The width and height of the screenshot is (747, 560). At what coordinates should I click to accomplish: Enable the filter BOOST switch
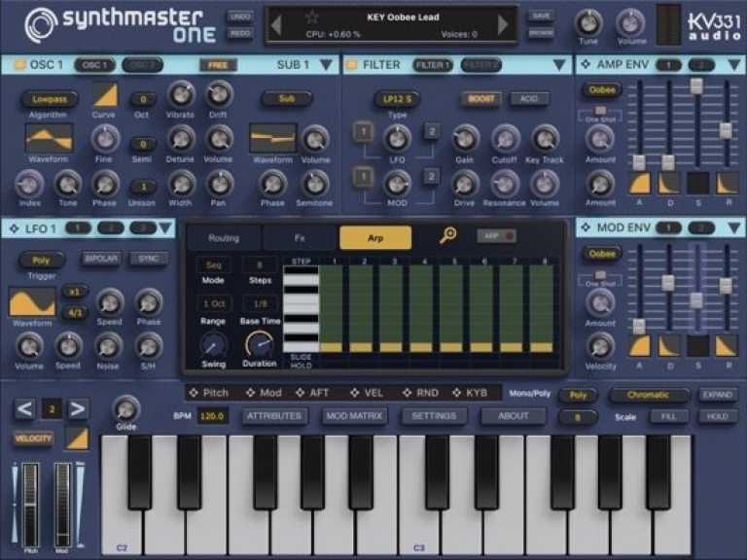481,98
